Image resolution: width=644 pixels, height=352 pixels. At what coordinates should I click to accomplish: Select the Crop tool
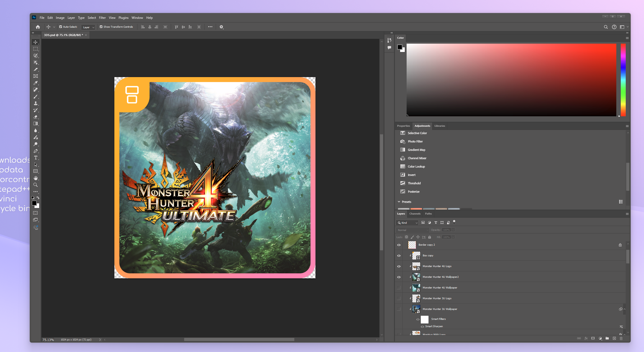click(36, 69)
